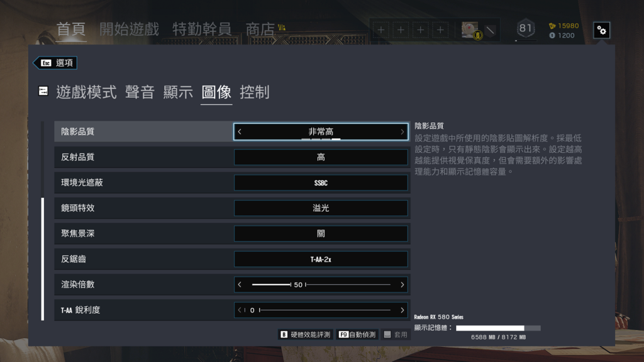
Task: Go back using the Esc 選項 button
Action: click(55, 63)
